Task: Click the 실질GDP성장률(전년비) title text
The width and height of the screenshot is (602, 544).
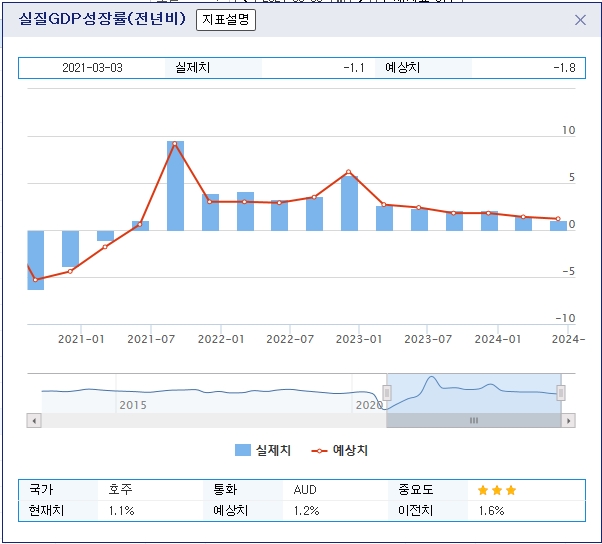Action: [102, 18]
